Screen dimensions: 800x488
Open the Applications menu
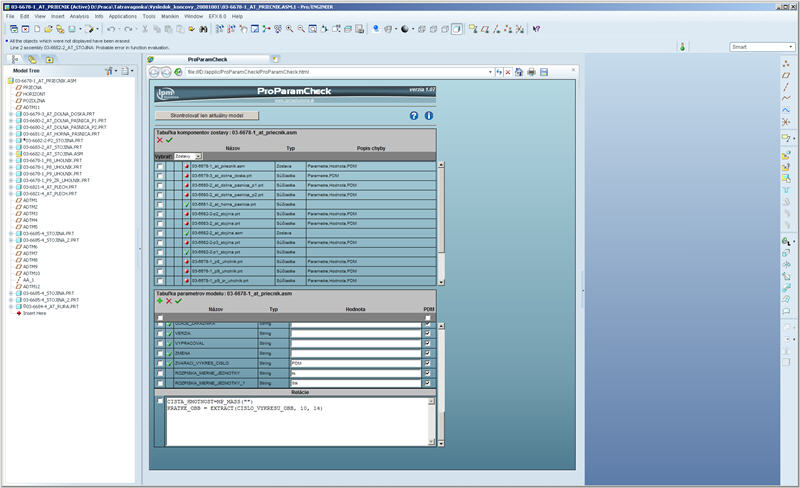(122, 16)
